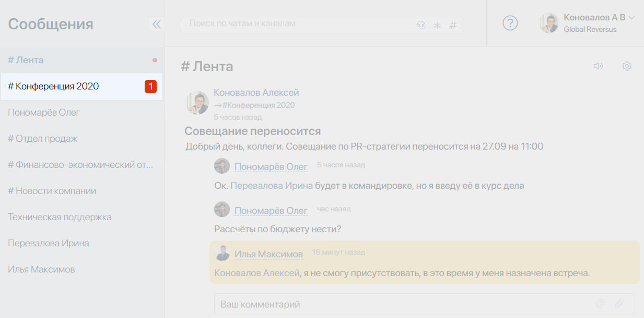Open the Лента settings gear icon

pos(627,66)
